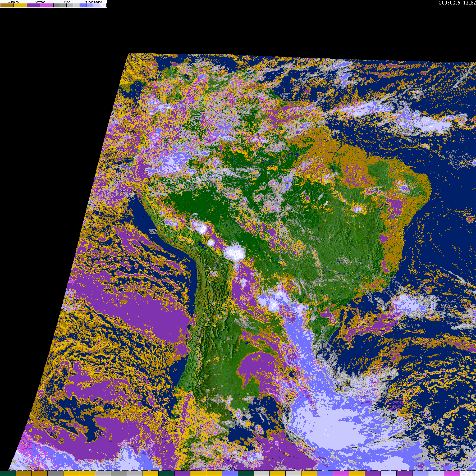Pick the dark purple Estratos legend swatch
Viewport: 476px width, 476px height.
34,6
